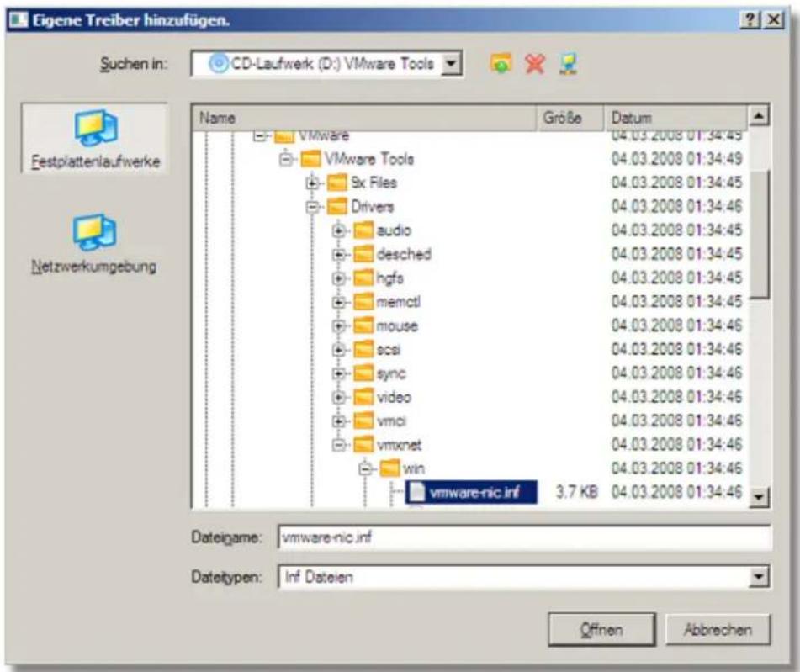Sort by the Name column header
This screenshot has height=672, width=800.
pyautogui.click(x=365, y=118)
